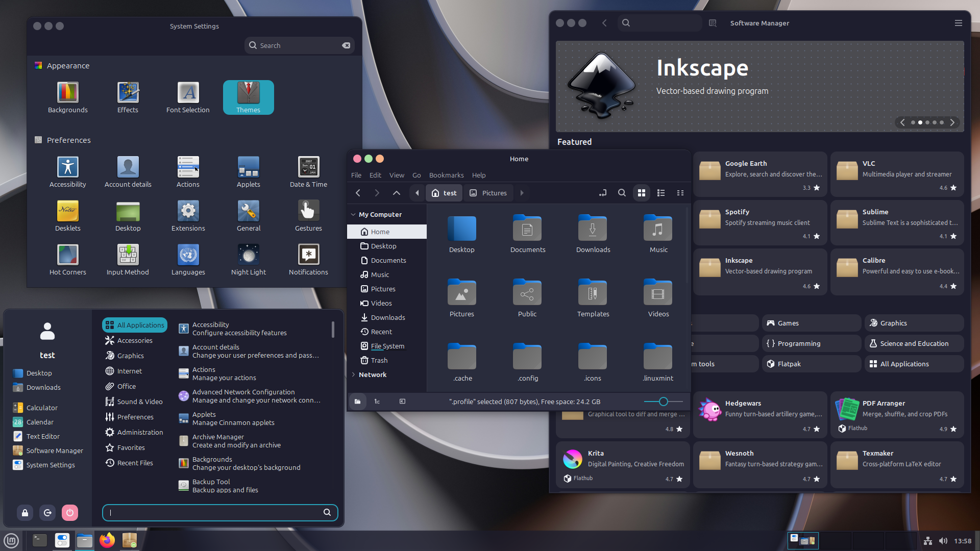Viewport: 980px width, 551px height.
Task: Open terminal from the taskbar
Action: (x=40, y=540)
